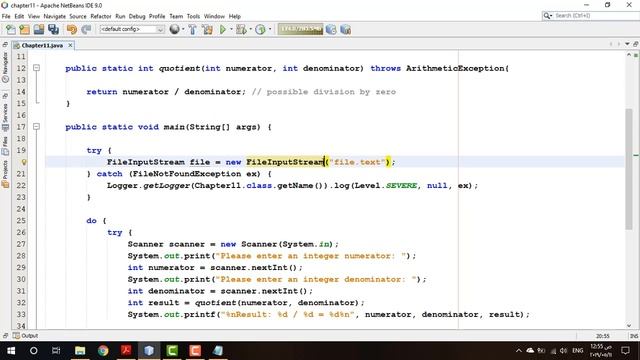Open the default config combo box
This screenshot has width=640, height=360.
131,29
